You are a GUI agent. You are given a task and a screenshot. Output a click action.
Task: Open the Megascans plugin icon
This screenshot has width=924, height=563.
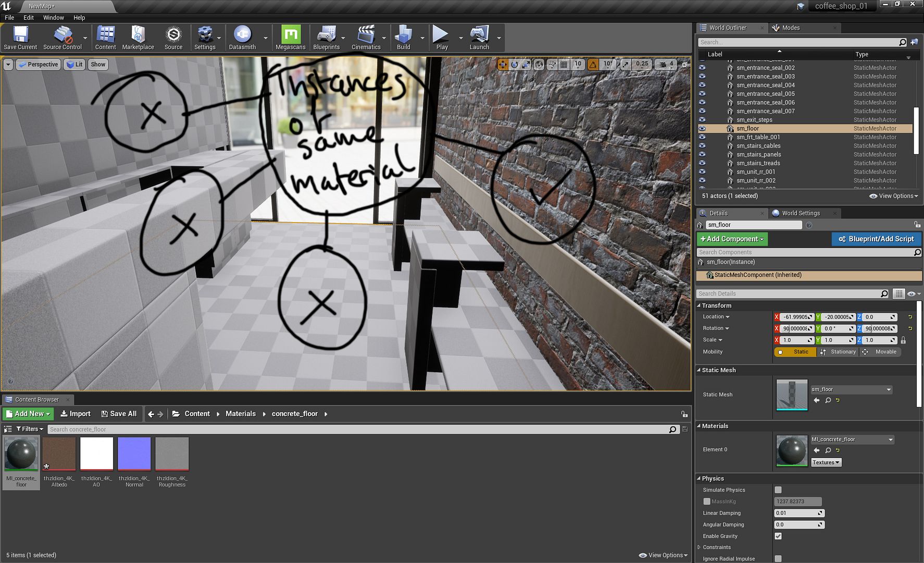pos(291,38)
